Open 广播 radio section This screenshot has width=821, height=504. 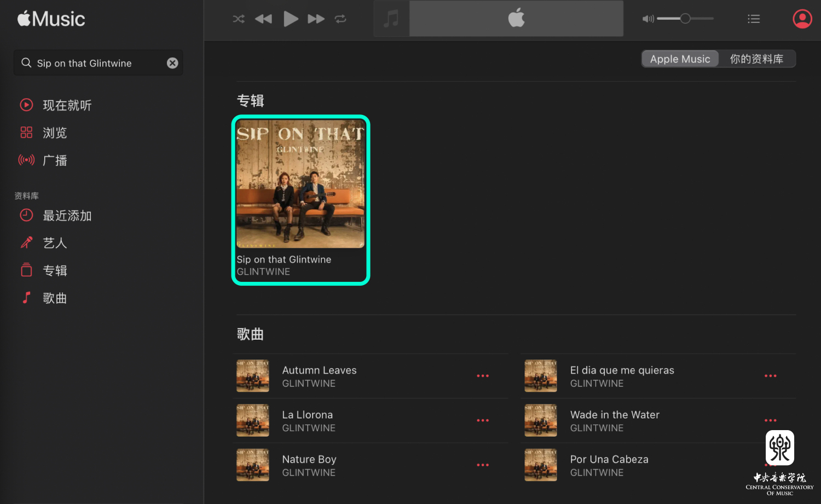click(55, 160)
